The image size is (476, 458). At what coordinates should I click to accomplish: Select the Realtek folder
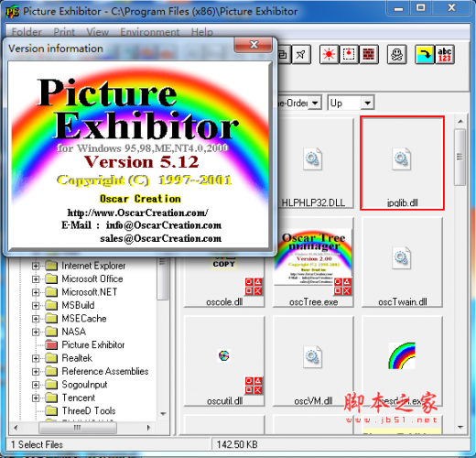pos(77,358)
